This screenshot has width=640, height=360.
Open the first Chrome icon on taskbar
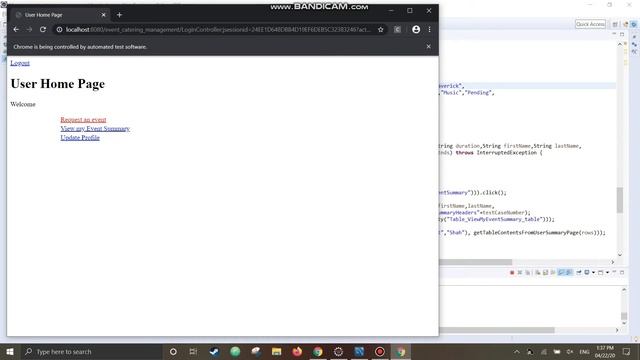[318, 351]
